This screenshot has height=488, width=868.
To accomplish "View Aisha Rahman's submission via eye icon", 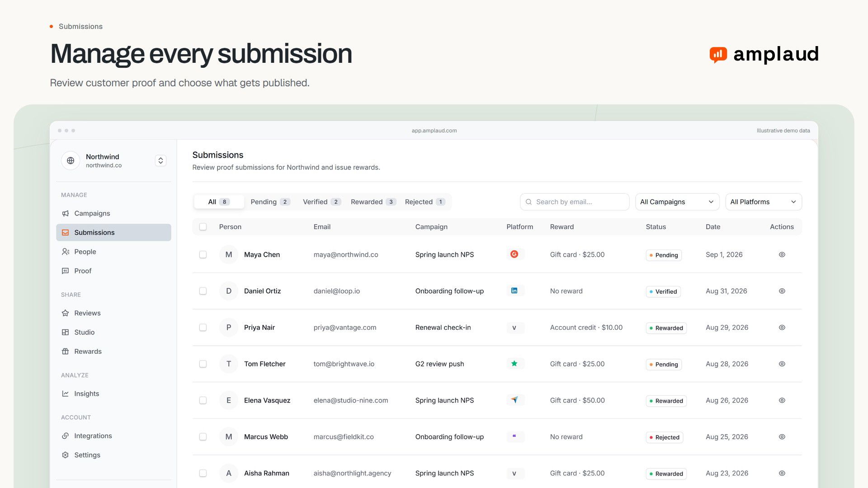I will coord(782,473).
